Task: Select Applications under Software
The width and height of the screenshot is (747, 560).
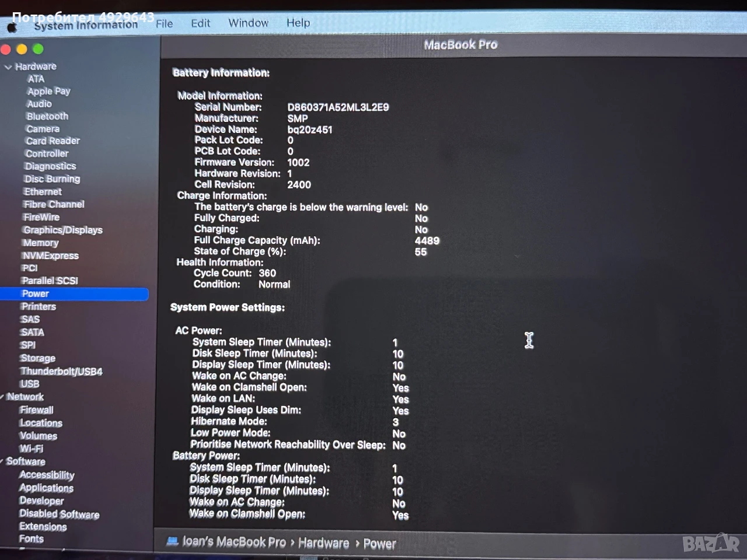Action: pyautogui.click(x=46, y=488)
